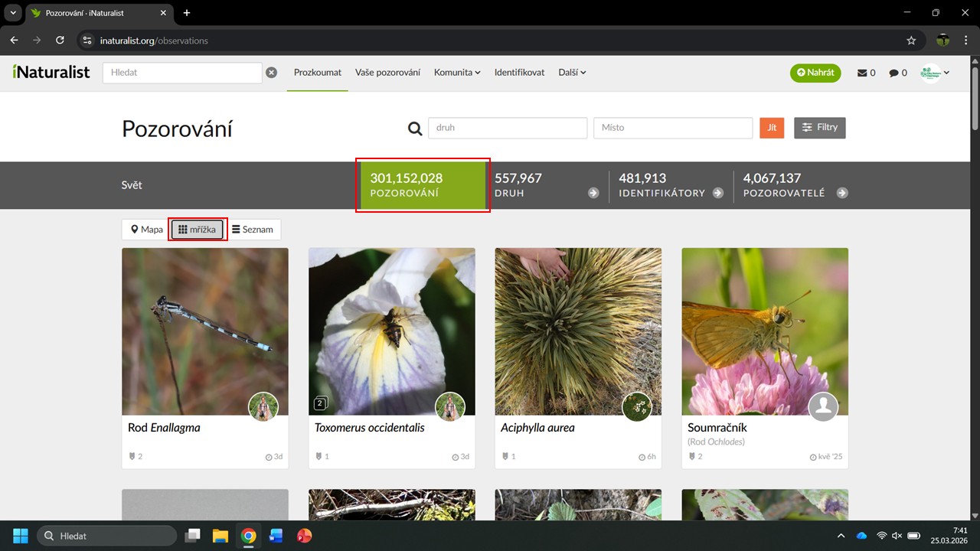Click arrow icon next to Druh count
This screenshot has width=980, height=551.
tap(593, 193)
